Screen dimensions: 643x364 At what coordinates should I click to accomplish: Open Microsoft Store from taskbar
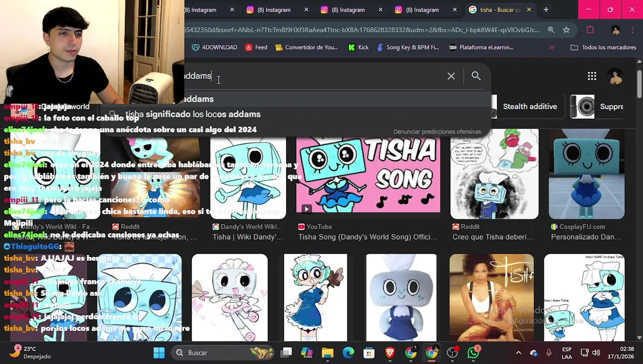(369, 353)
